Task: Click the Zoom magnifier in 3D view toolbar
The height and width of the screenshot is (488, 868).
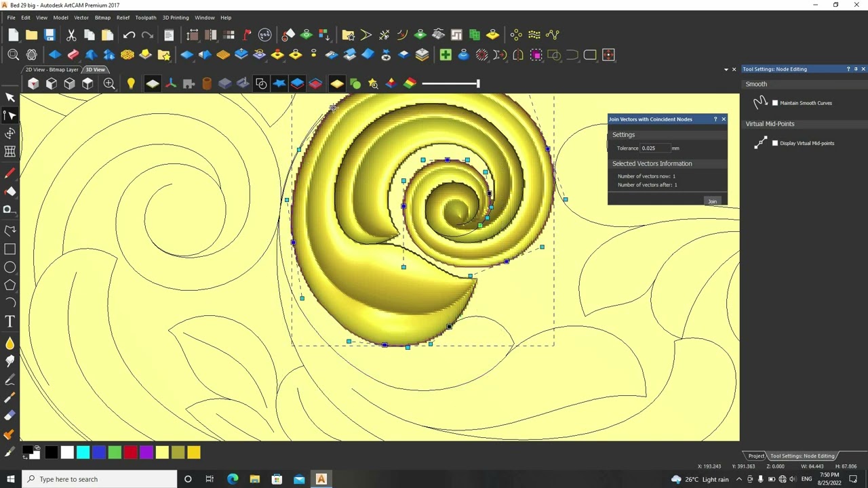Action: (109, 83)
